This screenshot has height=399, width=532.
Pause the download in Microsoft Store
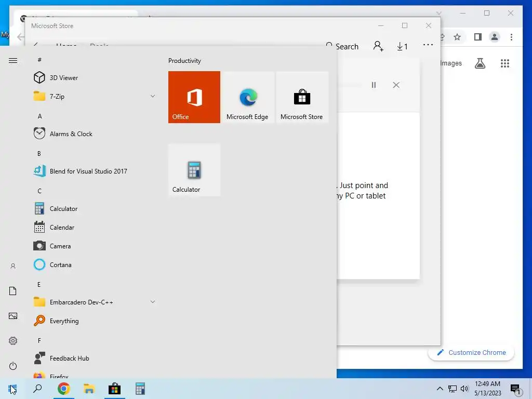pyautogui.click(x=374, y=85)
